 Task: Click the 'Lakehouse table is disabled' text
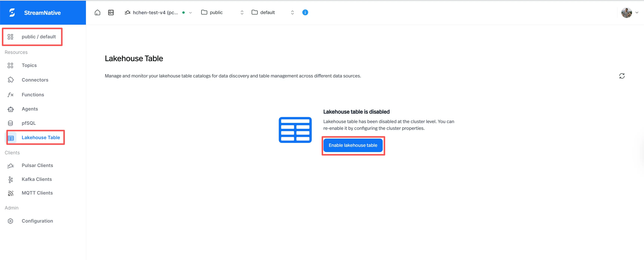(x=356, y=112)
